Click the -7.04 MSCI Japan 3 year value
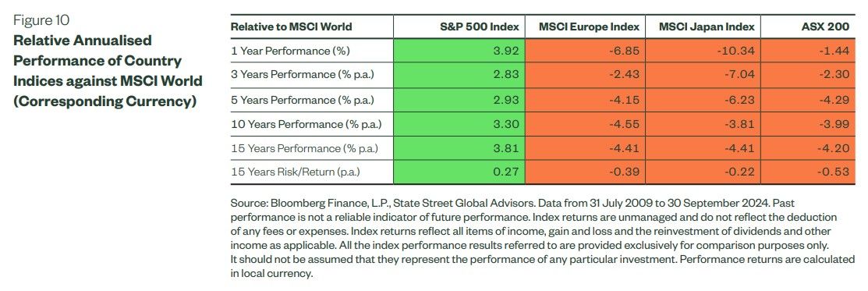The image size is (868, 291). point(739,76)
